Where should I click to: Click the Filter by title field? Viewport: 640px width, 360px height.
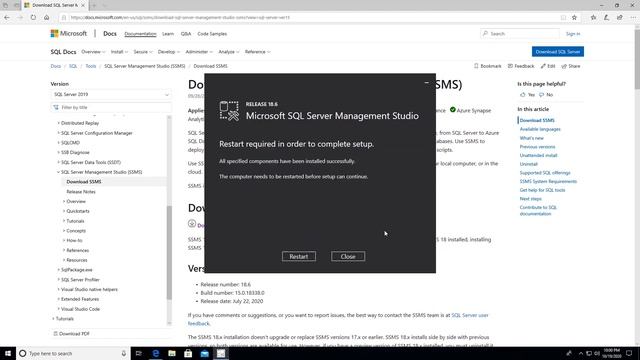111,107
